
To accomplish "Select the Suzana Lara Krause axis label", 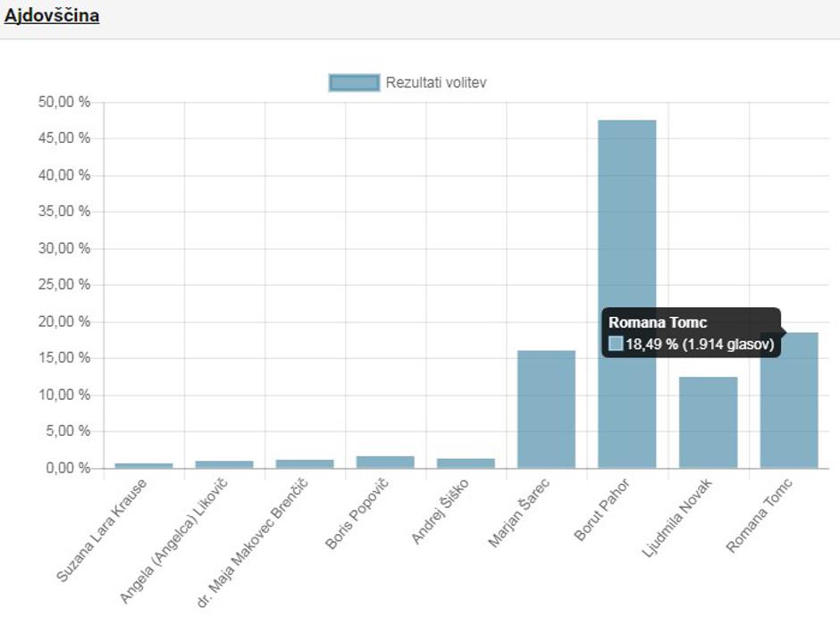I will pos(102,530).
